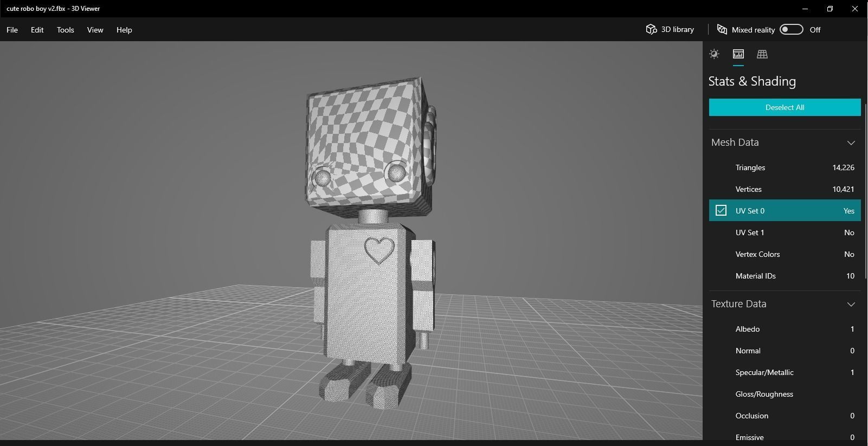This screenshot has height=446, width=868.
Task: Select the Vertex Colors row
Action: click(x=785, y=254)
